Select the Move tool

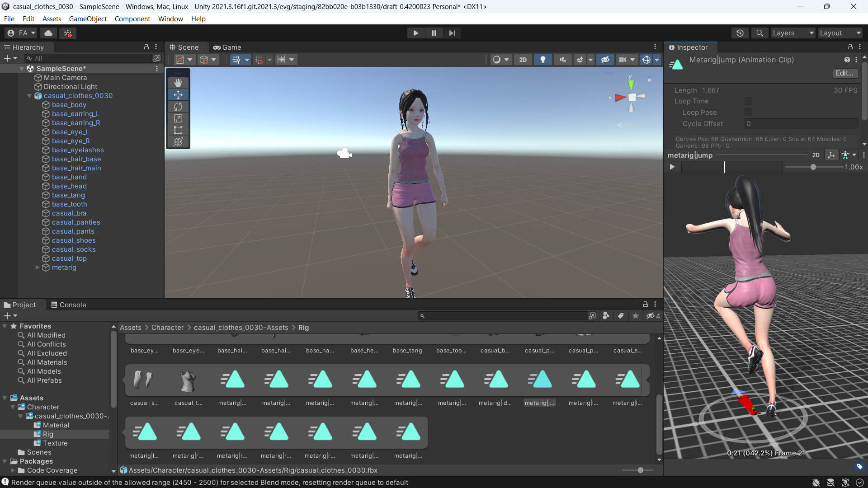coord(178,94)
